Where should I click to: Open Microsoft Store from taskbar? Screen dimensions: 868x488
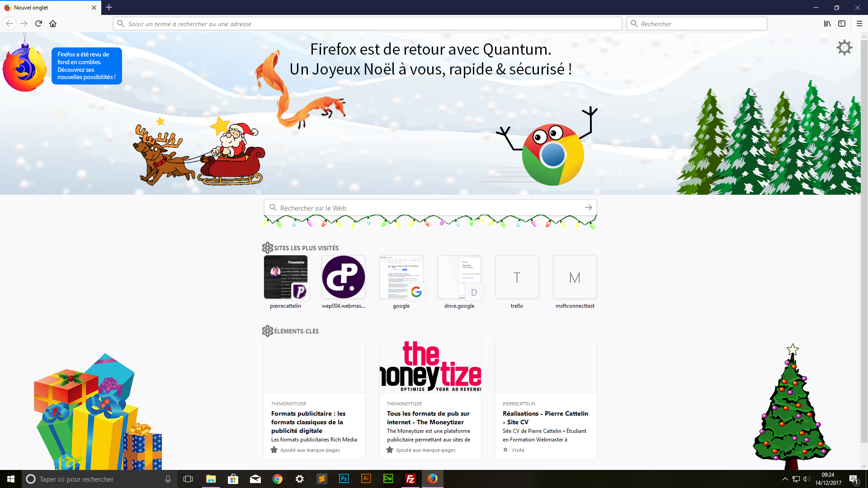click(x=233, y=479)
